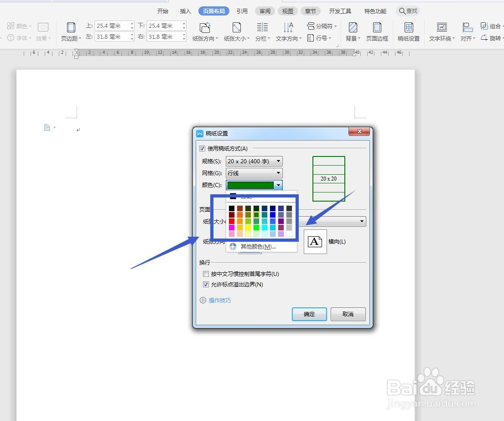This screenshot has width=504, height=421.
Task: Switch to the 插入 tab
Action: pos(186,11)
